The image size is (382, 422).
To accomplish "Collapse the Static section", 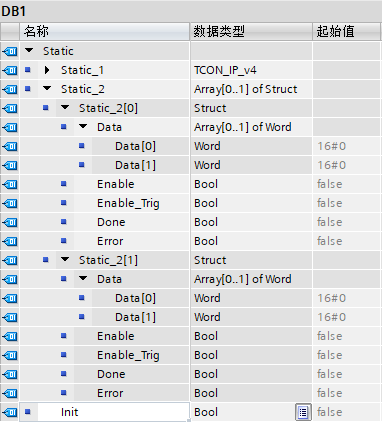I will point(29,51).
